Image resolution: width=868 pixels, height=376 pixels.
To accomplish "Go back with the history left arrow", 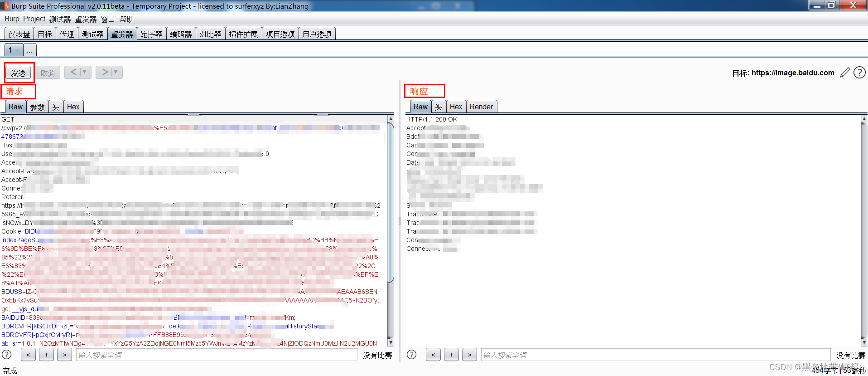I will [x=73, y=72].
